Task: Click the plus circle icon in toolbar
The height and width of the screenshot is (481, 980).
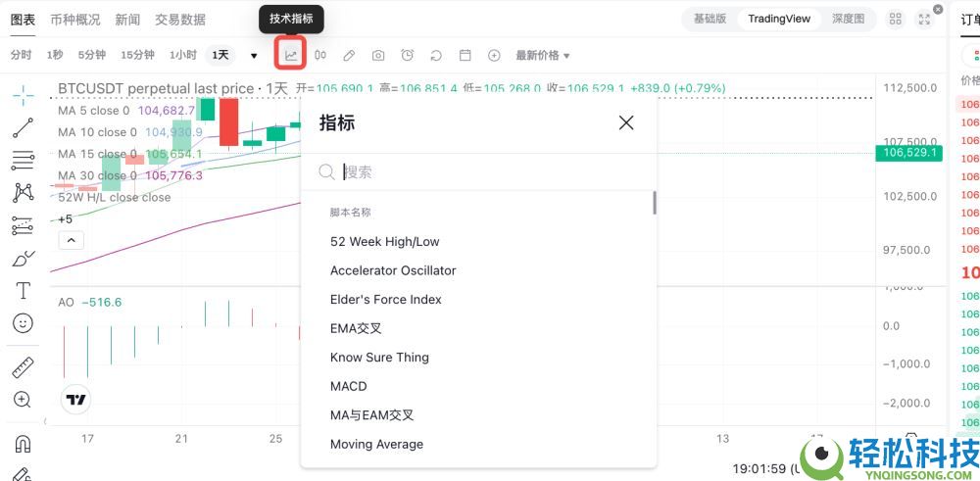Action: point(494,56)
